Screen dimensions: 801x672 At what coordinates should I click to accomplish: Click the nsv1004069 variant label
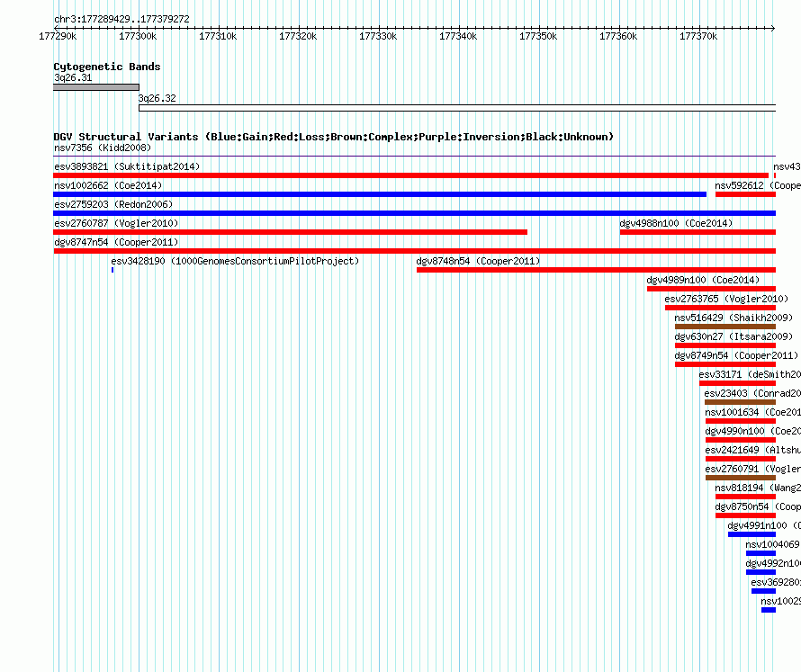click(x=772, y=544)
